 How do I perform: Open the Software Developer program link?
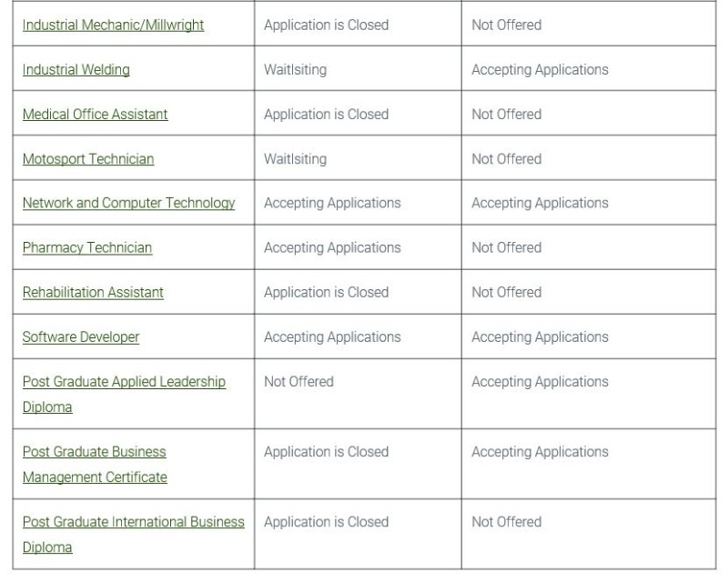81,337
